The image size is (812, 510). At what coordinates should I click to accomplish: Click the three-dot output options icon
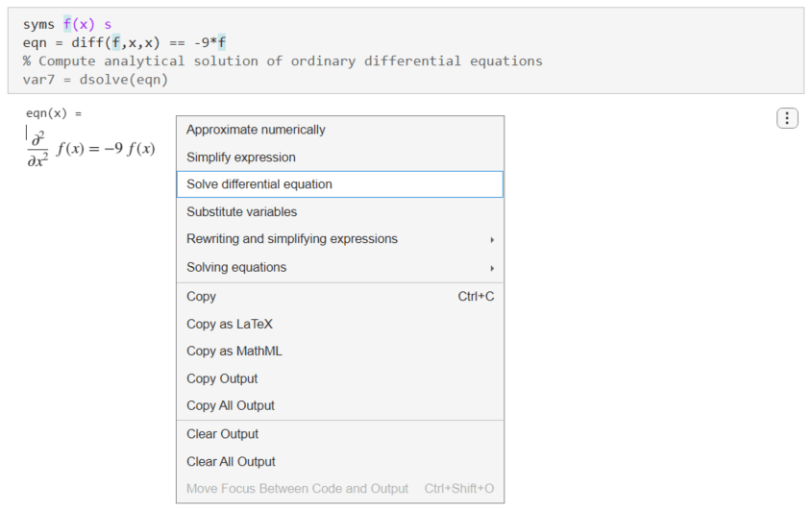pos(786,118)
